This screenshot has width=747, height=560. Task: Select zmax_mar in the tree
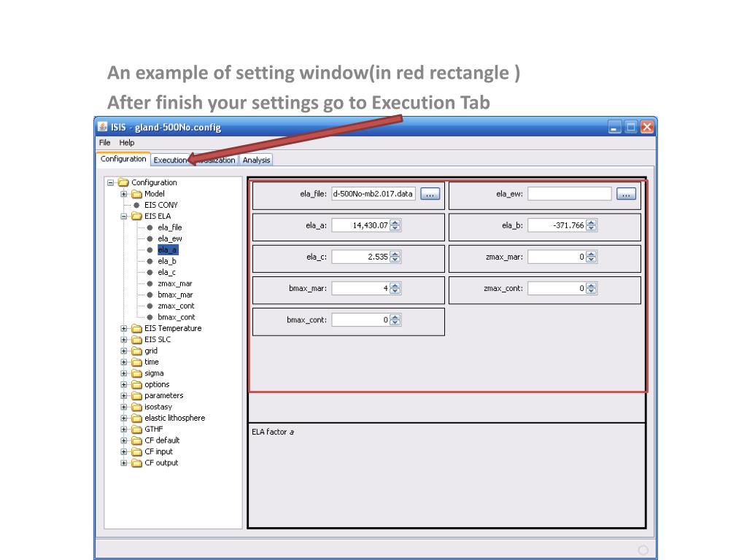175,284
